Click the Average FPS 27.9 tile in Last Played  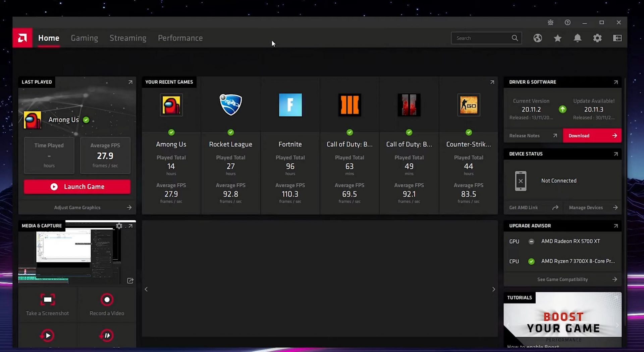(x=105, y=155)
